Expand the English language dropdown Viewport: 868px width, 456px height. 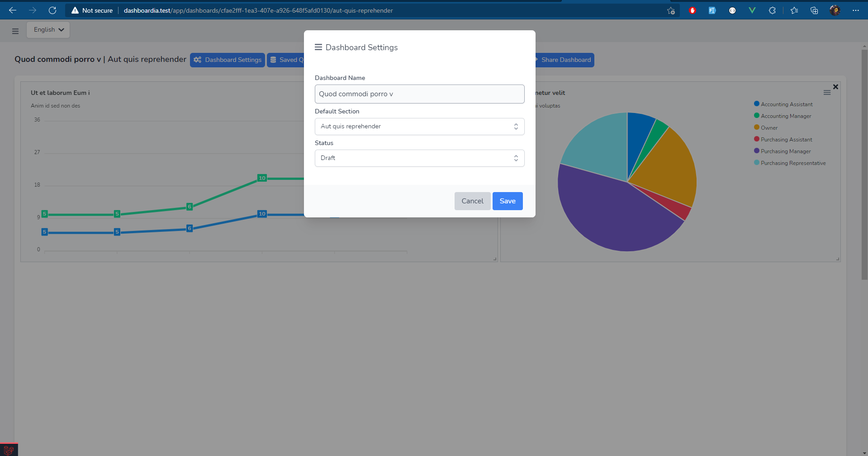[48, 30]
